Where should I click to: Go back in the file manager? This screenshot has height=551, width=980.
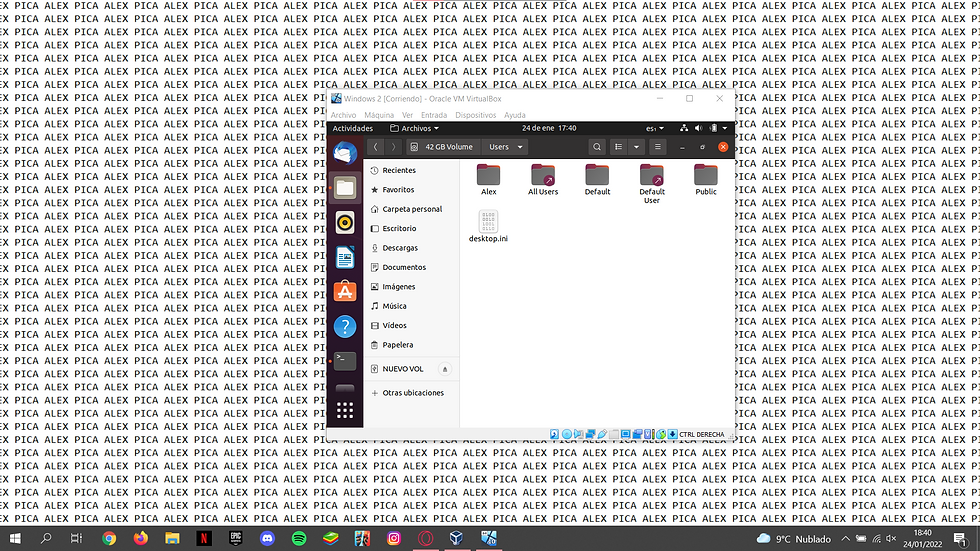coord(376,147)
